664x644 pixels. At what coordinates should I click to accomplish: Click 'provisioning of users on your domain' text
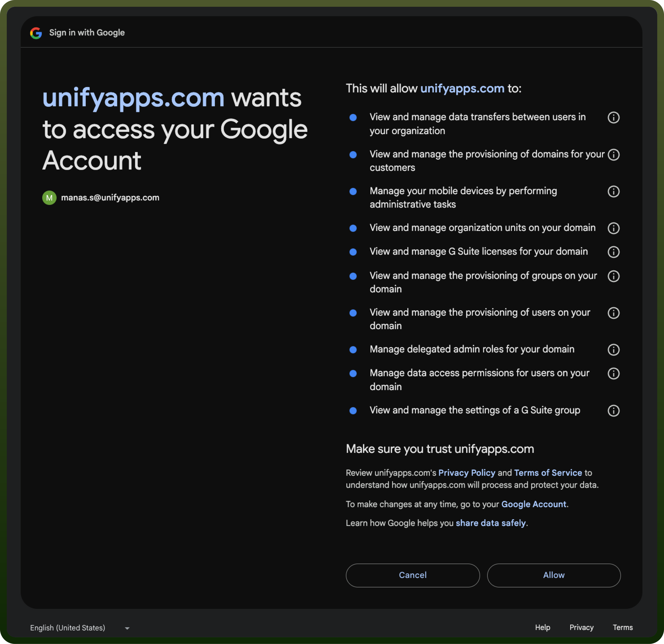pos(480,319)
